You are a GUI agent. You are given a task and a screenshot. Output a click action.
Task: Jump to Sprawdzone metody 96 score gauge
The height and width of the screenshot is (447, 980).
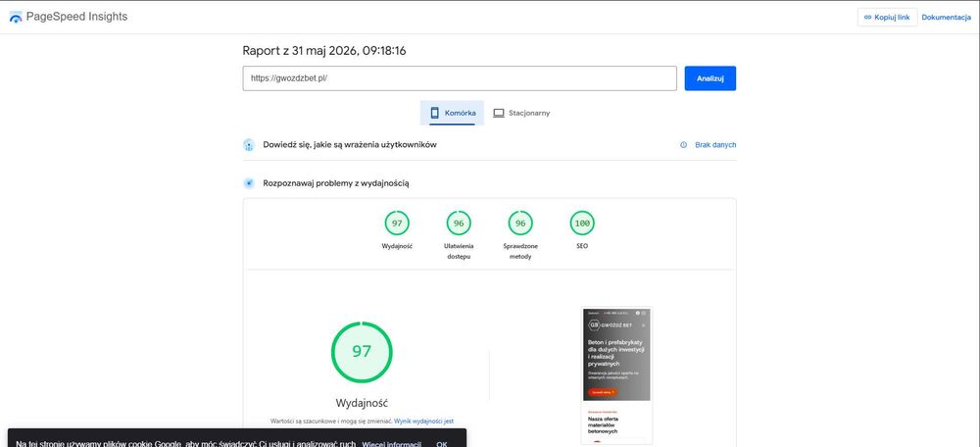click(x=520, y=223)
